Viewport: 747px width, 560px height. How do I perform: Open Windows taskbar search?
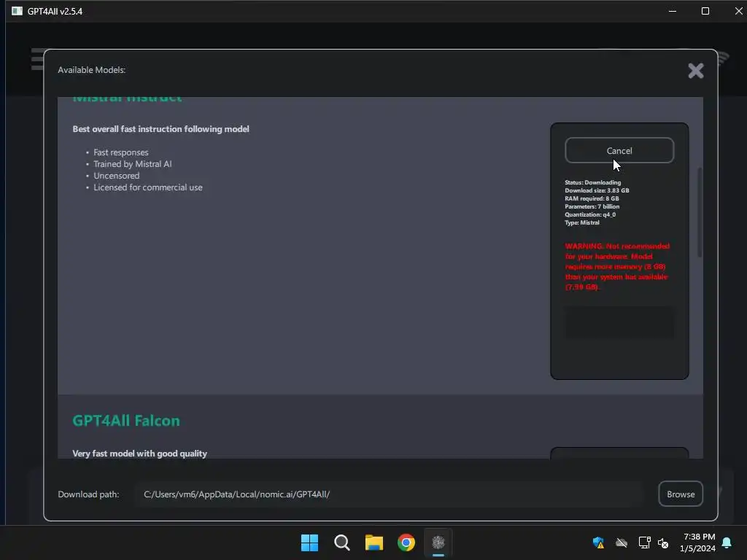[x=341, y=542]
